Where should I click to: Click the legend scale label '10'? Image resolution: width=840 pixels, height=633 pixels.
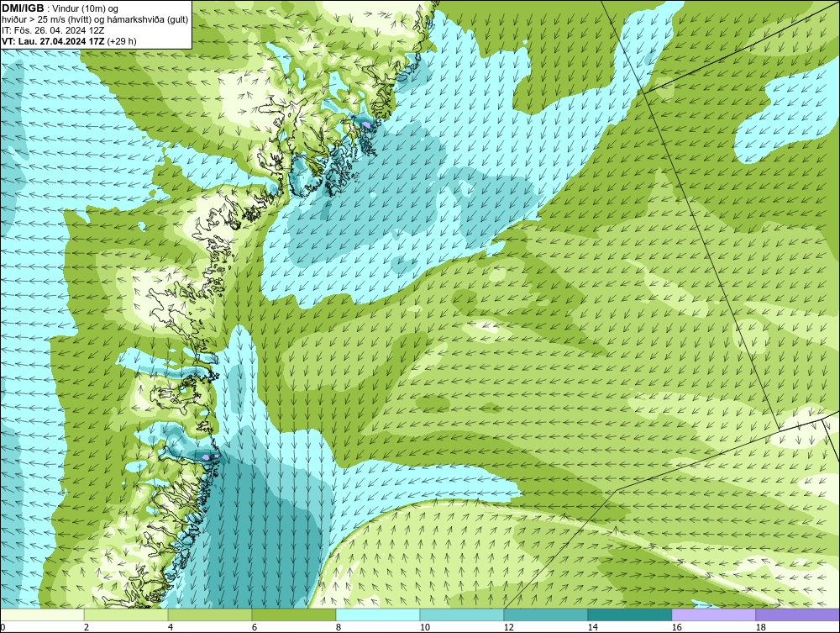coord(424,627)
